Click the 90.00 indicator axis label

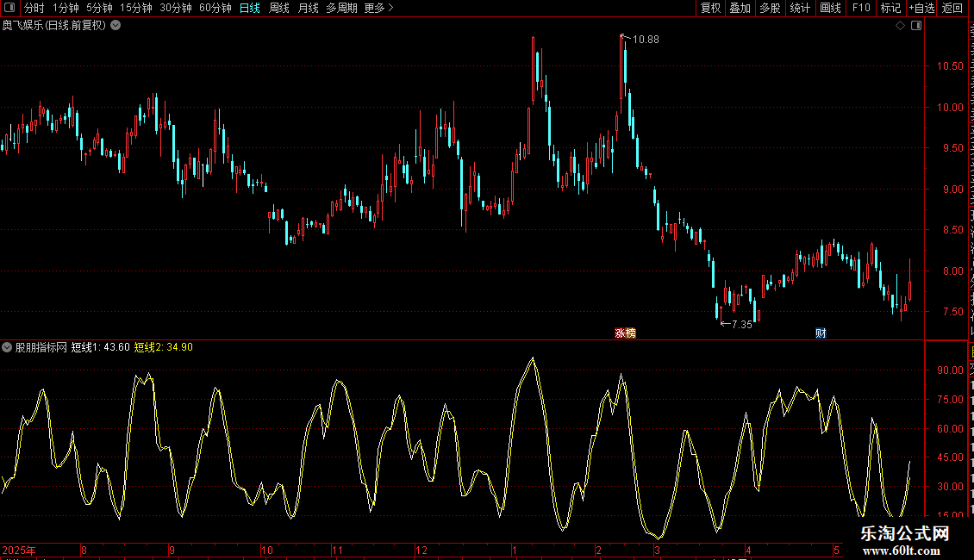pyautogui.click(x=951, y=370)
